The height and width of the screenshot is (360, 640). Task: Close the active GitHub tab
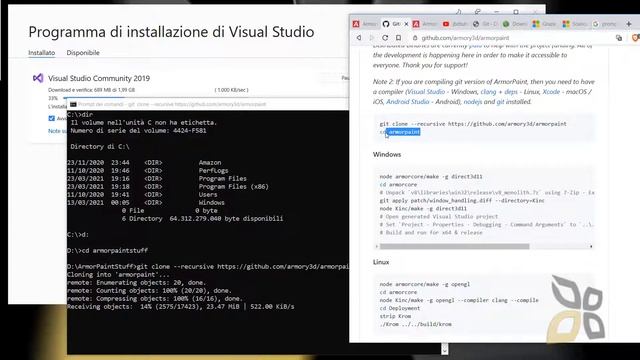pyautogui.click(x=406, y=24)
